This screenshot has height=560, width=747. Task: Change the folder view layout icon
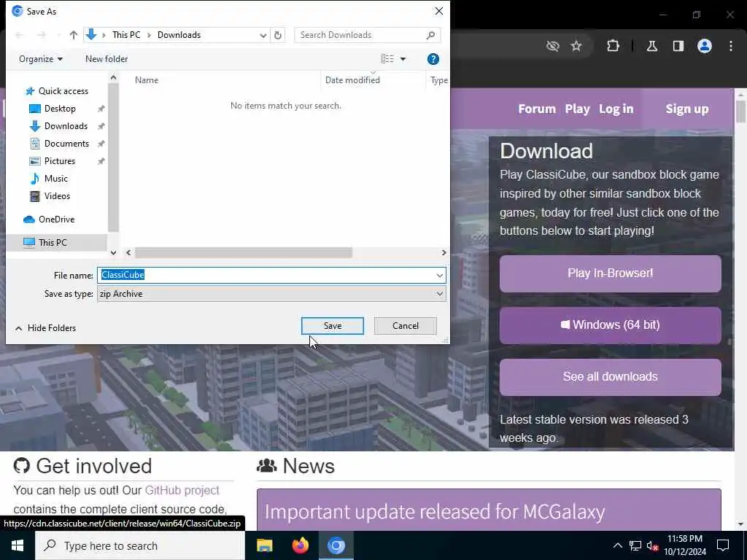pyautogui.click(x=387, y=59)
